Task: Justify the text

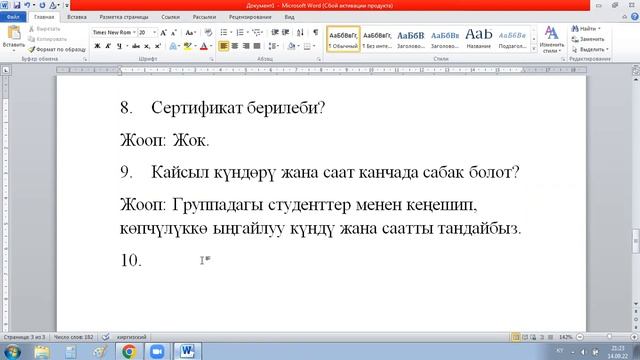Action: click(x=257, y=46)
